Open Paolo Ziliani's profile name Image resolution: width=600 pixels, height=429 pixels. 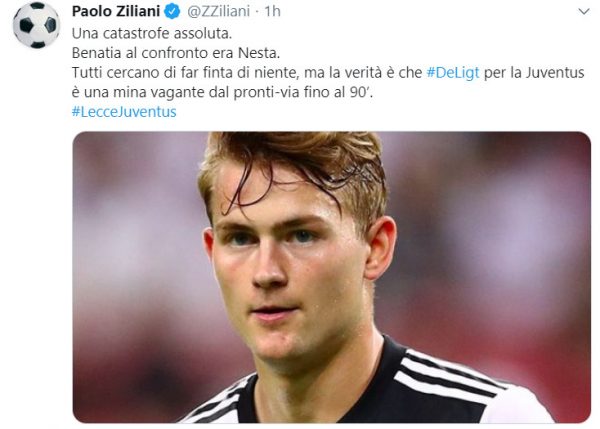116,11
